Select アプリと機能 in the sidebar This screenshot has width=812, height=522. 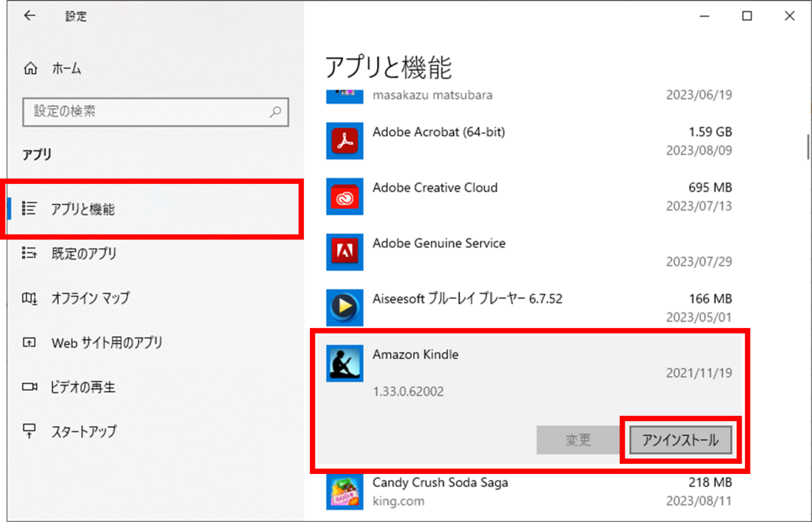(155, 209)
